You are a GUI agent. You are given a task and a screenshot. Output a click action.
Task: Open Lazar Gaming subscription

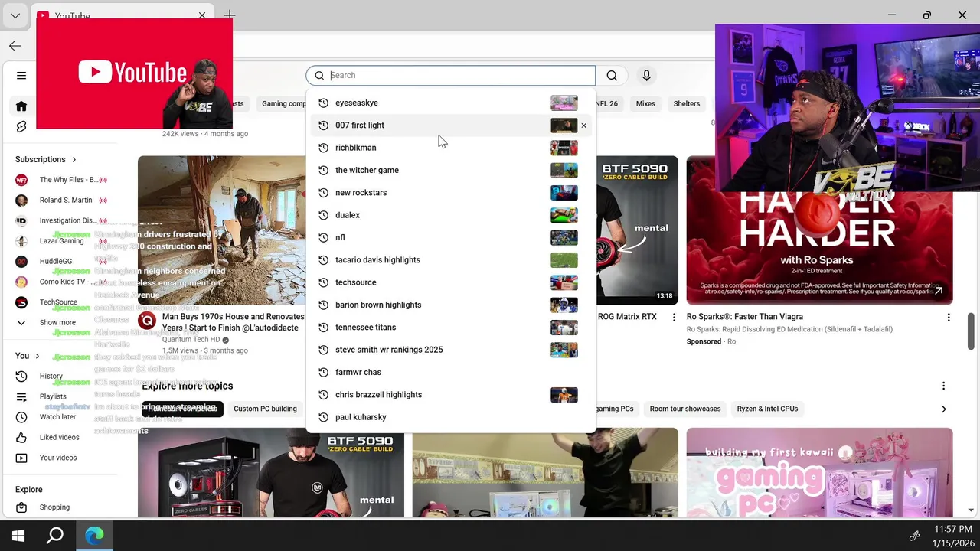click(x=61, y=241)
